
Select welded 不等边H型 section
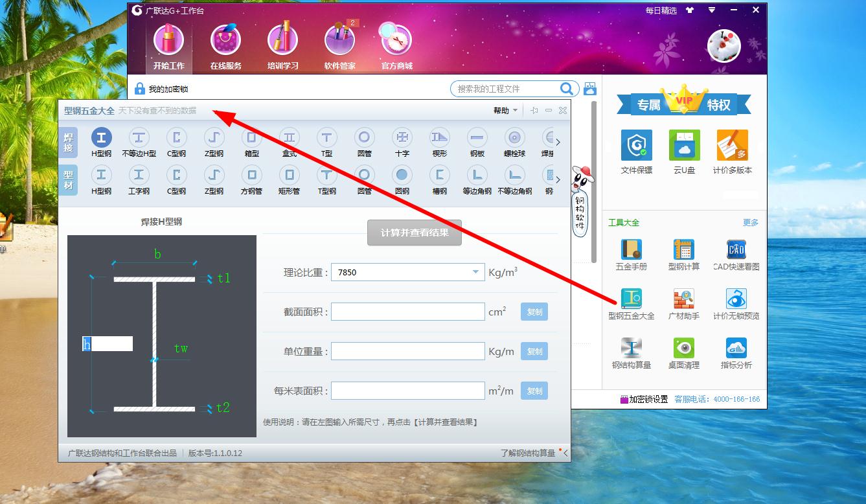[x=139, y=143]
